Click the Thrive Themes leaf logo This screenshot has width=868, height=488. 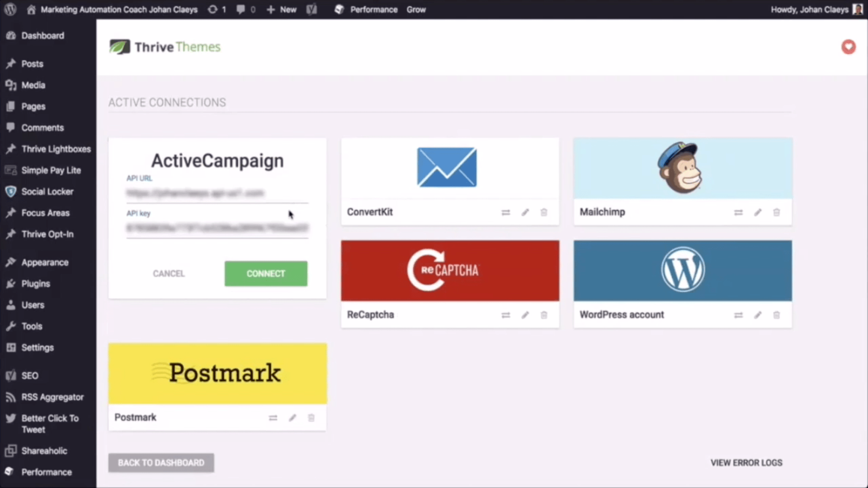coord(120,47)
